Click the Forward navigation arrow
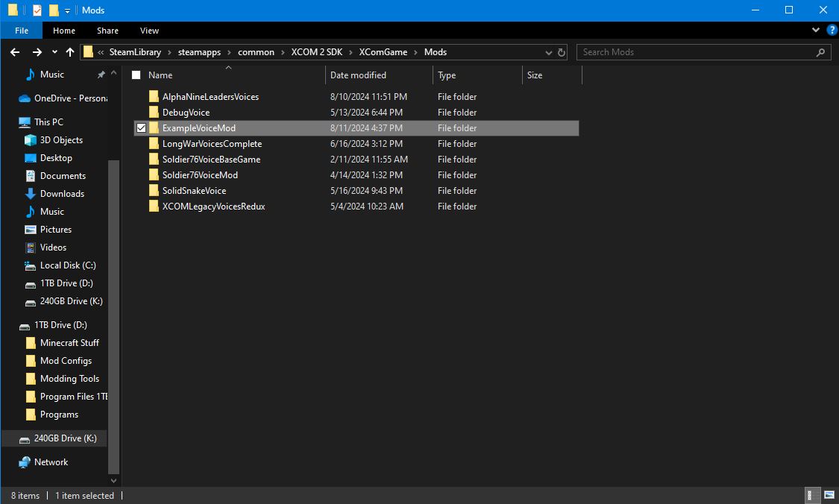Screen dimensions: 839x504 pos(37,52)
